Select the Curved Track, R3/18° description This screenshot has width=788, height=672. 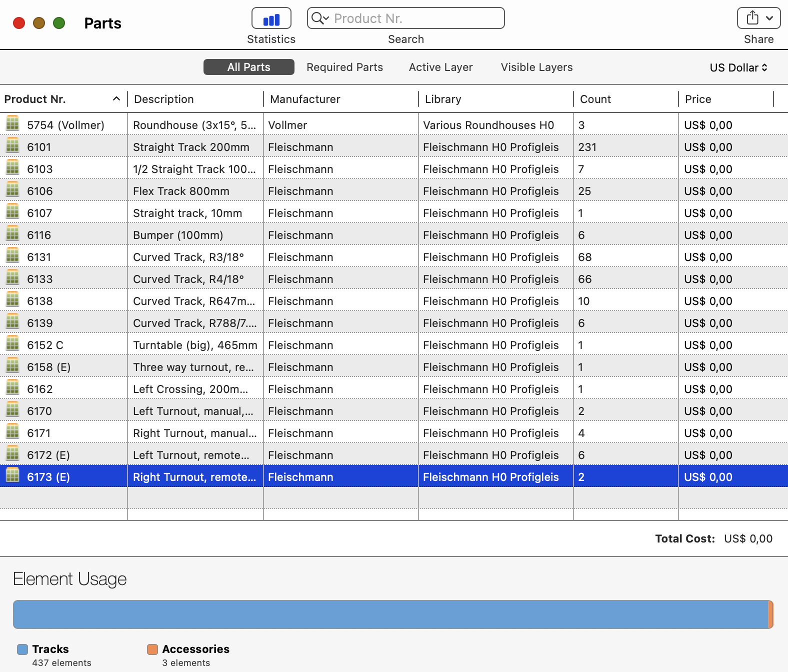pyautogui.click(x=188, y=257)
